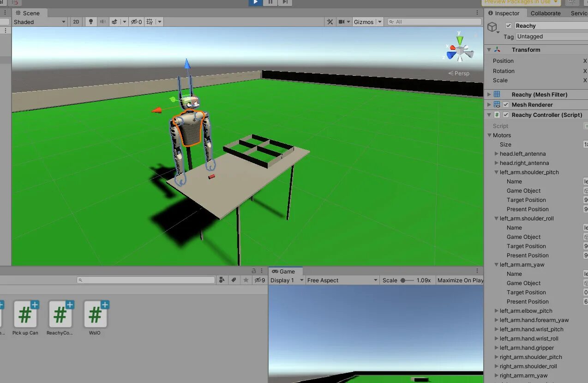Screen dimensions: 588x383
Task: Disable the Reachy Controller (Script) checkbox
Action: (x=506, y=115)
